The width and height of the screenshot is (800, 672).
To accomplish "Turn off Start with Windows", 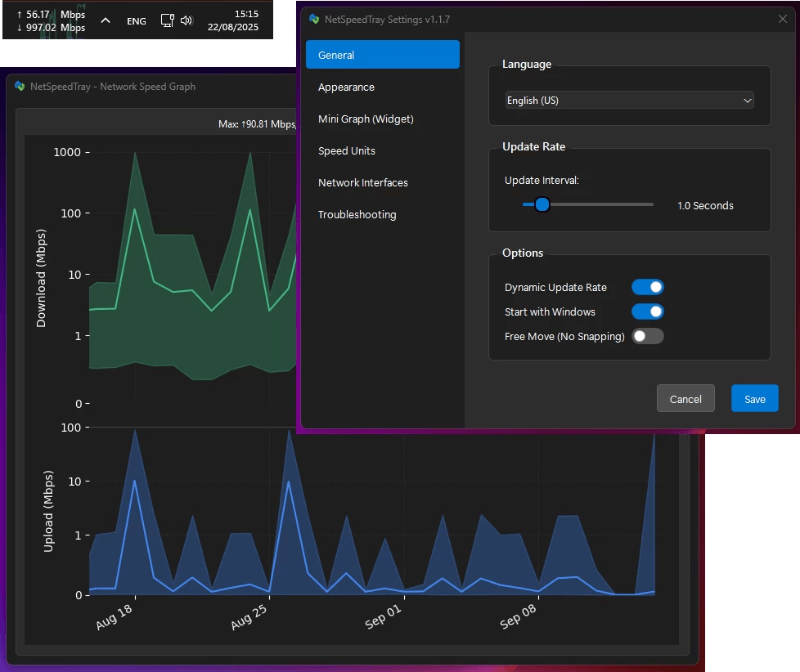I will (647, 311).
